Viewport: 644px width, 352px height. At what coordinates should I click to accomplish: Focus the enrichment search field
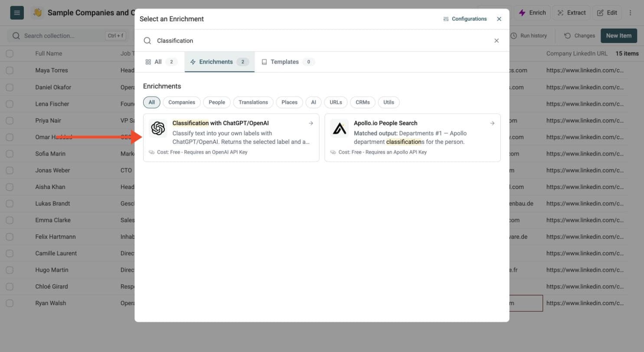pyautogui.click(x=322, y=41)
